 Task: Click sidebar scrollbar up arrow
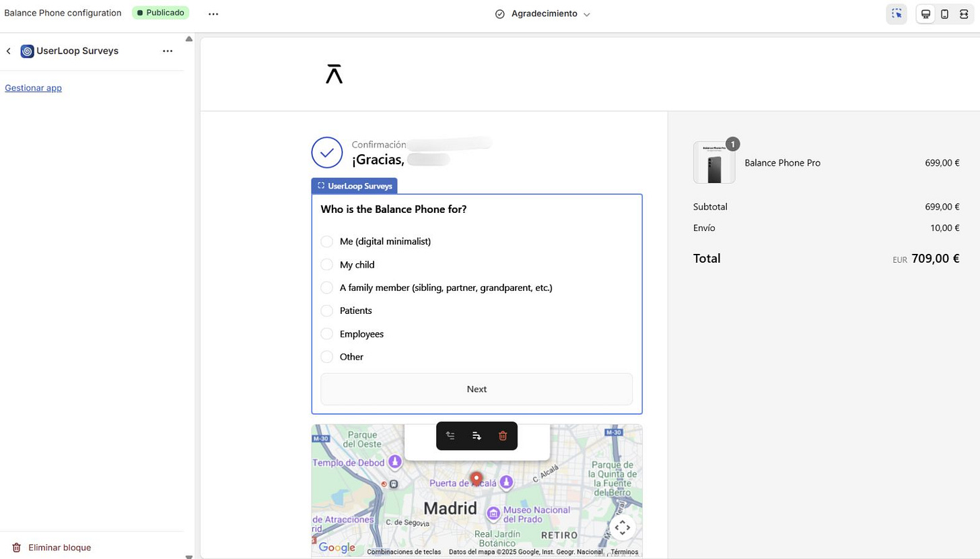coord(189,38)
